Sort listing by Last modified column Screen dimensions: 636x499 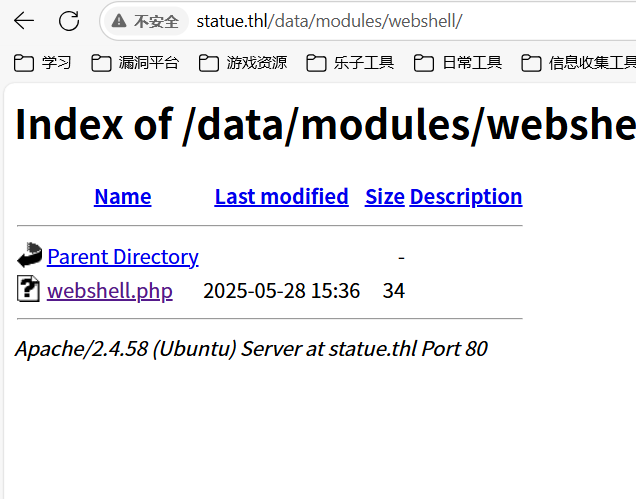tap(281, 196)
